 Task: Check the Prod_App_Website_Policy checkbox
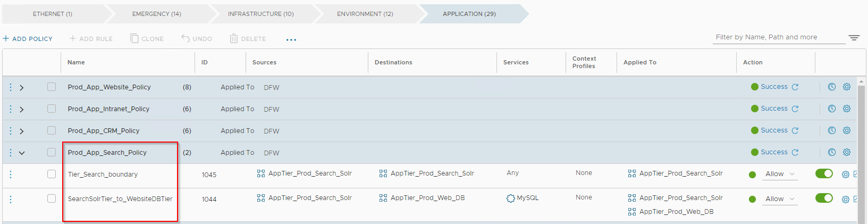[52, 87]
